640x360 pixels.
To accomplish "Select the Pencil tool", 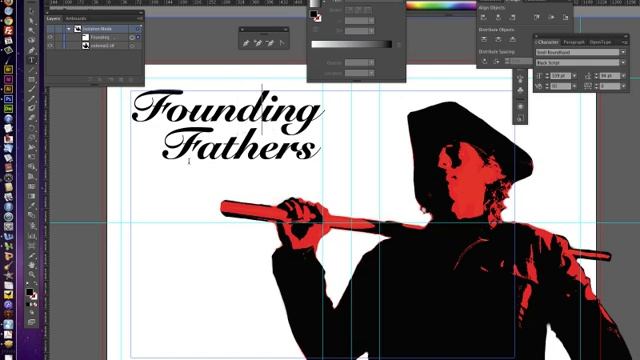I will [x=31, y=99].
